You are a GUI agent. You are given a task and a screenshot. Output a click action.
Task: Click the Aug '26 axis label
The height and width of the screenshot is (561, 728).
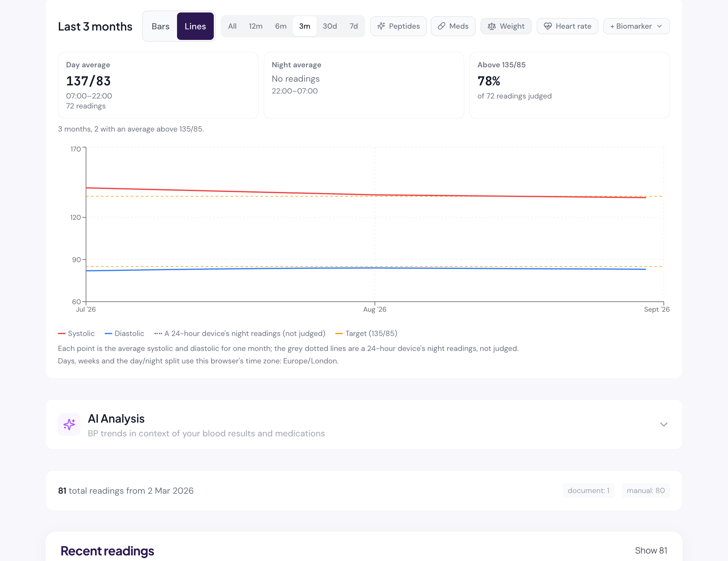(x=375, y=309)
